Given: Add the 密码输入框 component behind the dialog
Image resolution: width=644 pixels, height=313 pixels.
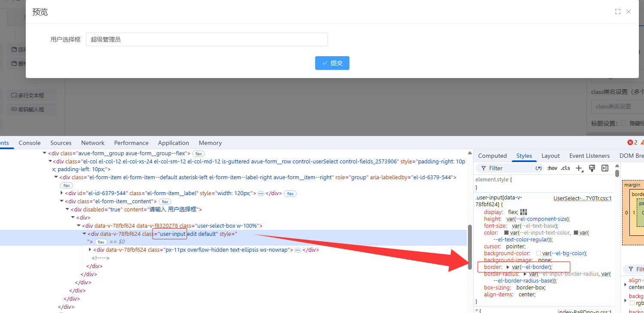Looking at the screenshot, I should tap(31, 109).
